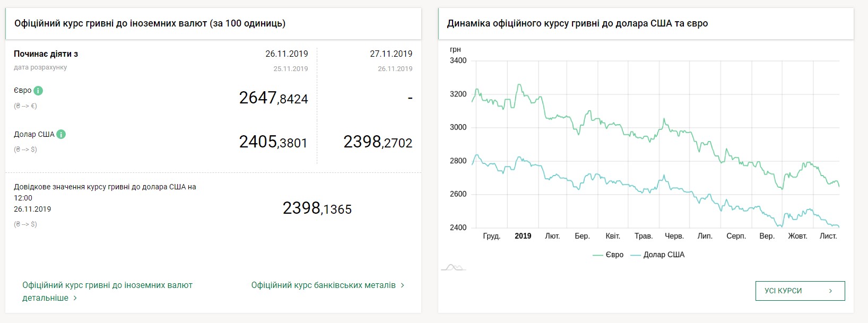Click the Динаміка офіційного курсу chart heading

coord(577,23)
